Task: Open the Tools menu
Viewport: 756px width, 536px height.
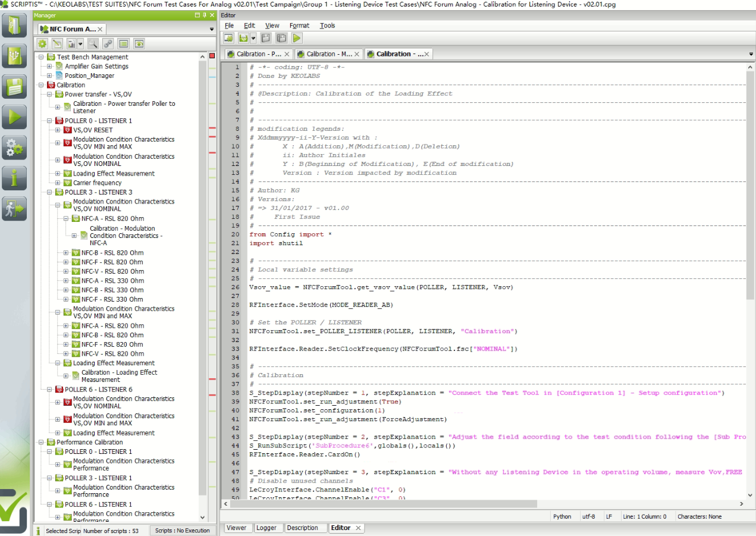Action: [x=327, y=26]
